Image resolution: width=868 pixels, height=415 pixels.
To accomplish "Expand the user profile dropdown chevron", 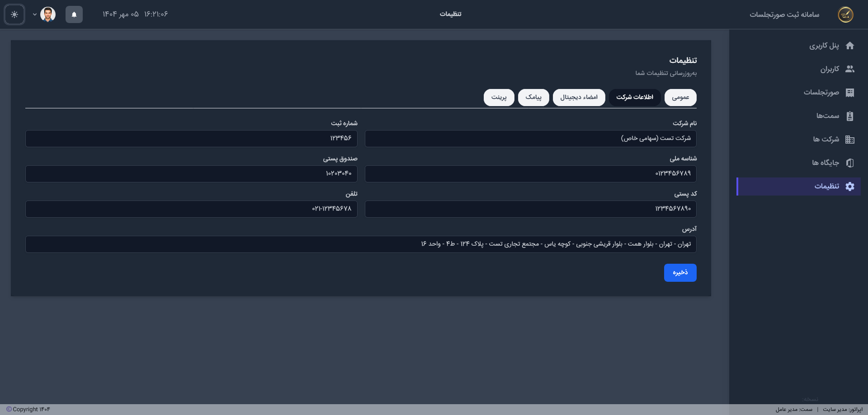I will (x=35, y=14).
